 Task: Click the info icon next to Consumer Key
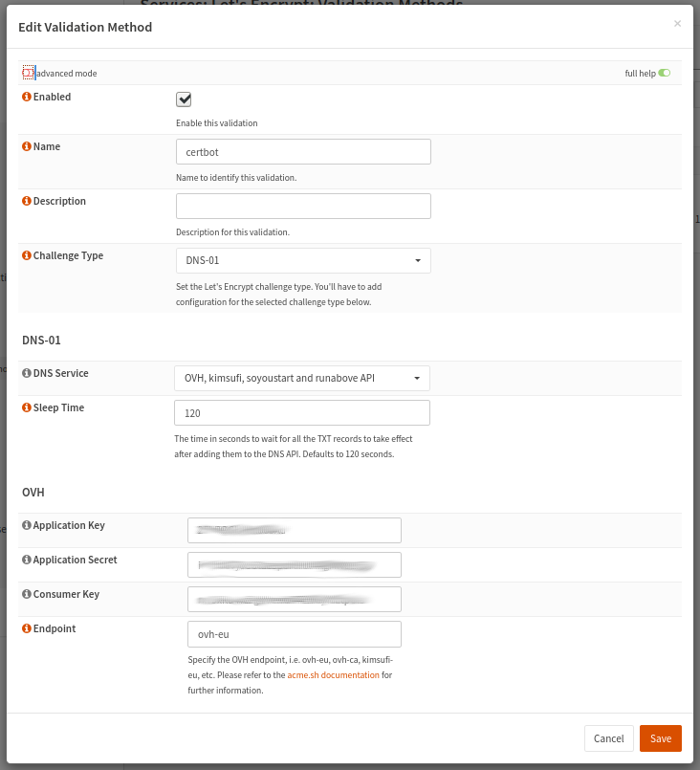27,595
